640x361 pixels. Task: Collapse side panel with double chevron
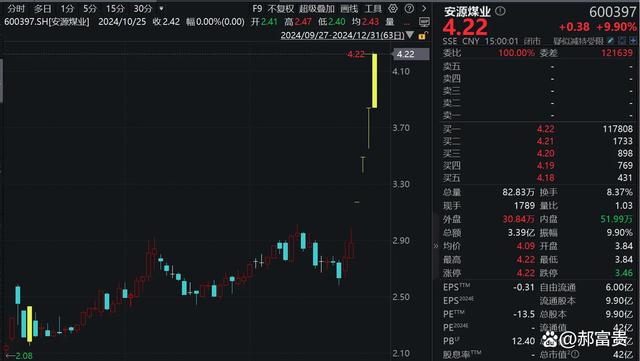pos(436,246)
